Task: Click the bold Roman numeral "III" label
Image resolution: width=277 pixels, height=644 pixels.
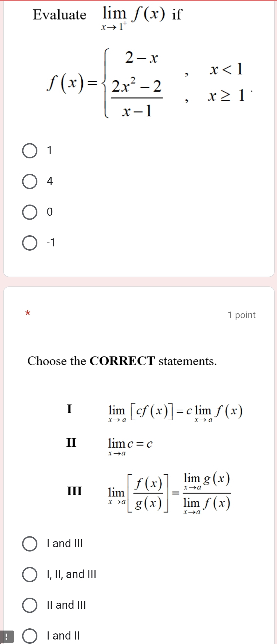Action: pos(75,491)
